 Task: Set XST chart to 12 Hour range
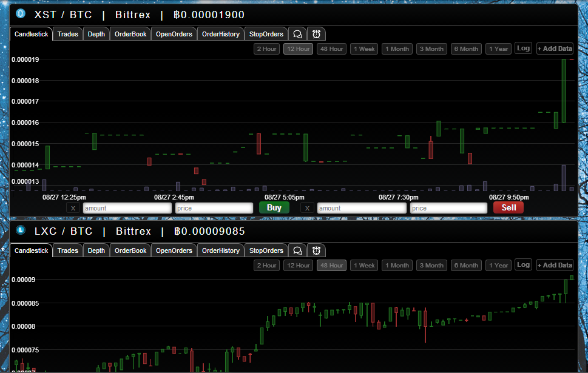click(298, 49)
